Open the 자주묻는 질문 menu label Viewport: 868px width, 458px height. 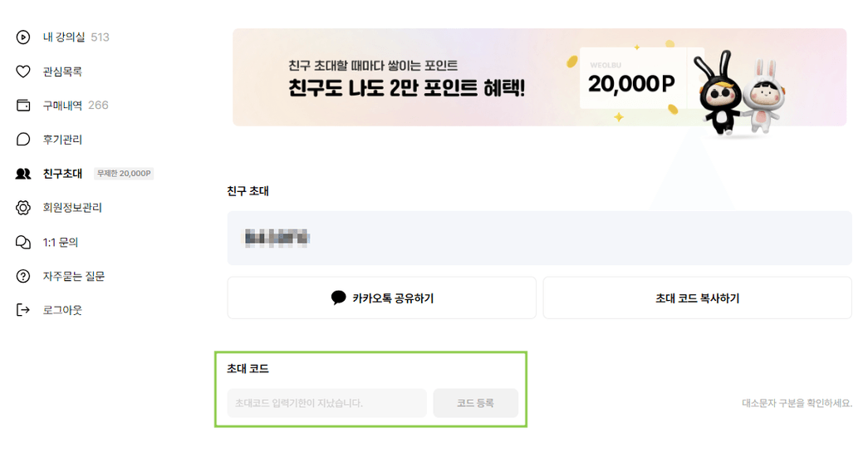click(74, 276)
